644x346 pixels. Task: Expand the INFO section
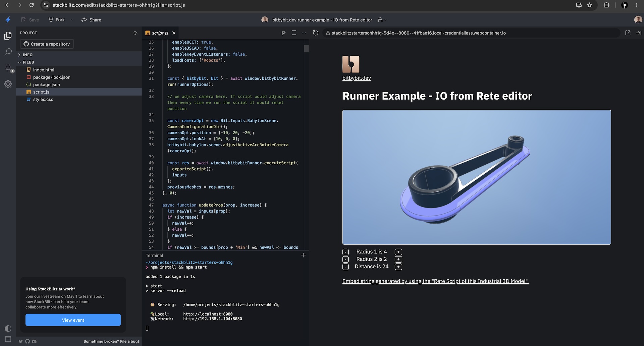click(x=79, y=55)
